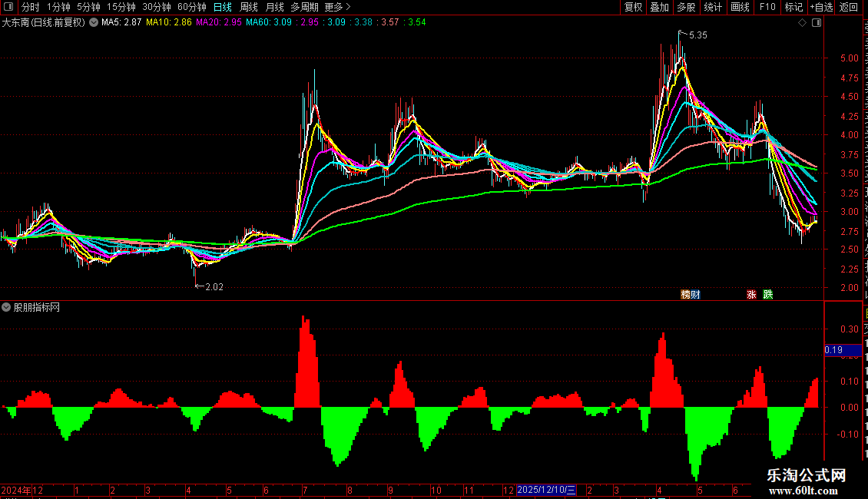
Task: Click the -0.10 indicator axis label
Action: [x=847, y=435]
